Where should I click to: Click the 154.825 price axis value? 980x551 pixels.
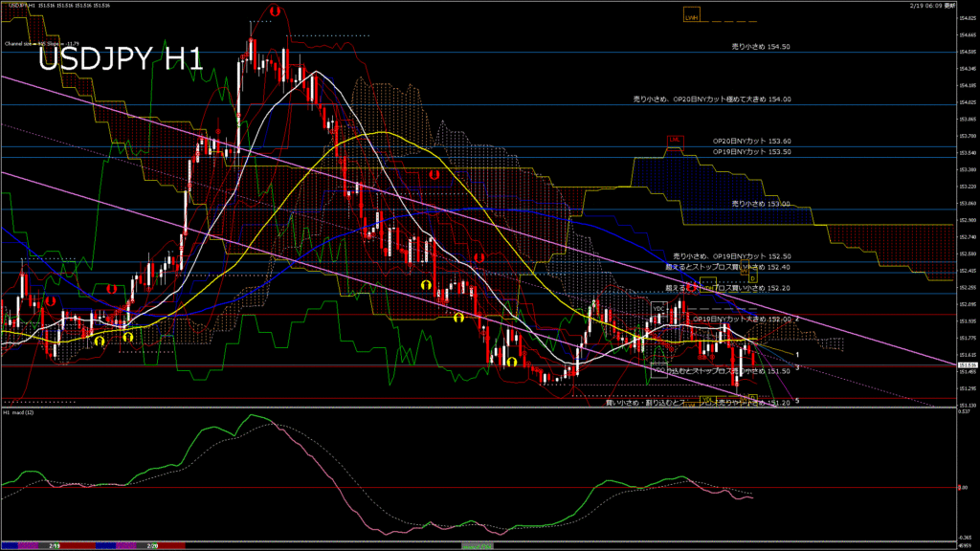coord(968,19)
